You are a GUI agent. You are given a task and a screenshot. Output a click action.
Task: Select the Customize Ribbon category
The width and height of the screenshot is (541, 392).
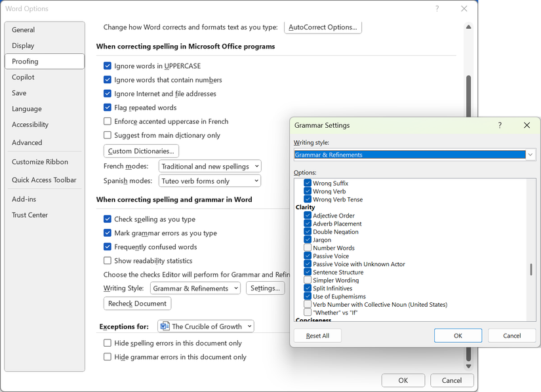point(40,162)
